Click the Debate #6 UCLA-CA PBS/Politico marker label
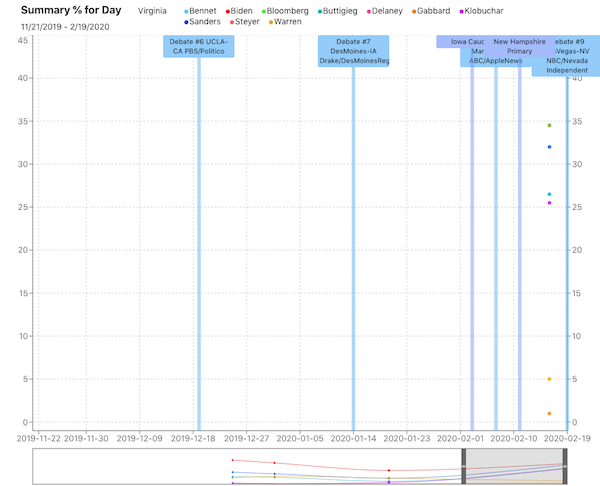 click(199, 46)
